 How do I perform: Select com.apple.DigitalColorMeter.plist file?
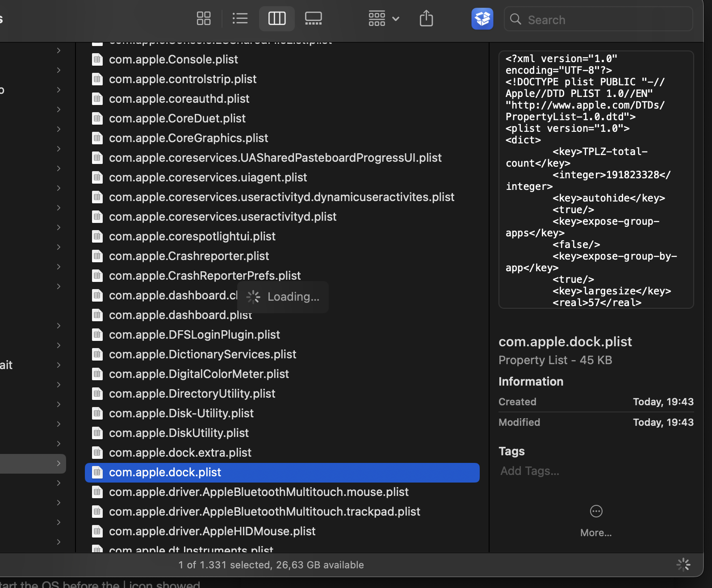[199, 374]
